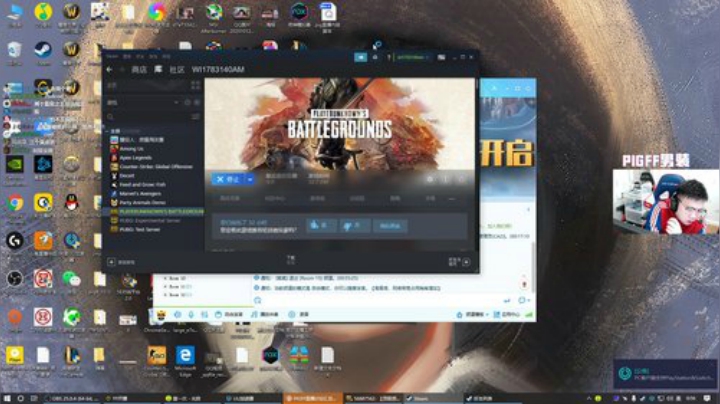Click the library search field
720x404 pixels.
148,117
